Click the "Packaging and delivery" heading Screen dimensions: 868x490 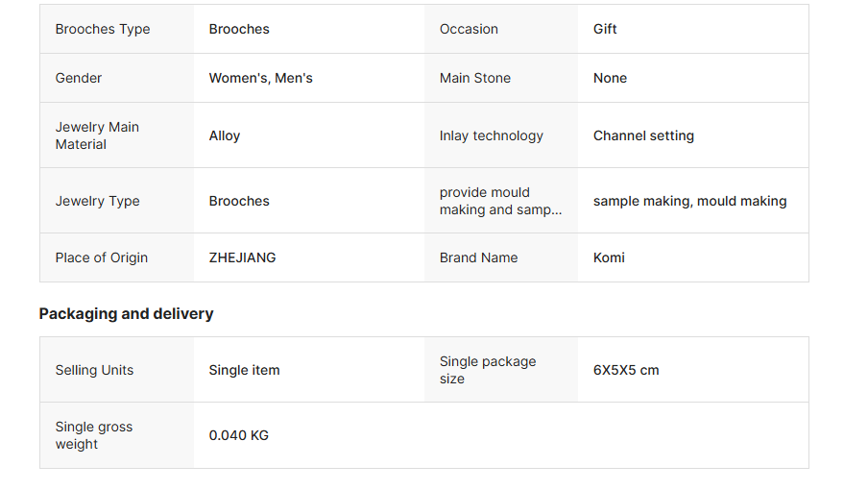[126, 313]
